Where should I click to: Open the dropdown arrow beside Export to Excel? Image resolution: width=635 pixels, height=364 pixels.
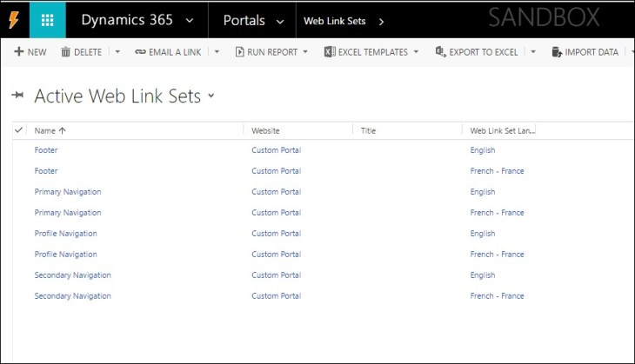(533, 52)
